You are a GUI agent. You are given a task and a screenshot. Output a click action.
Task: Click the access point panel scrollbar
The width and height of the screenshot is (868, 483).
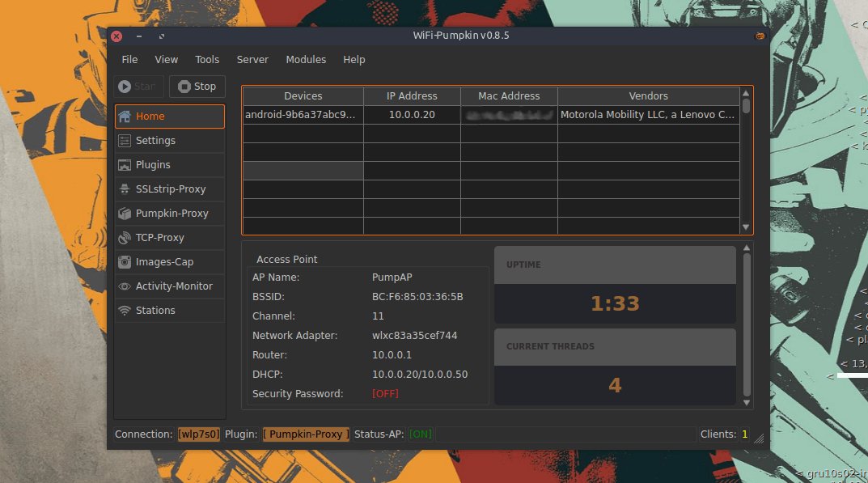(x=747, y=324)
